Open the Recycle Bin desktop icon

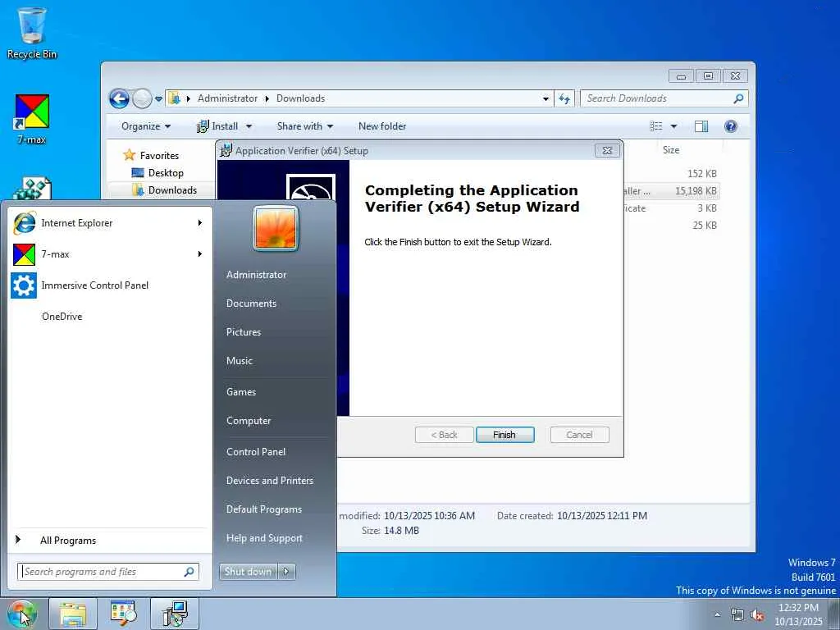click(x=32, y=33)
